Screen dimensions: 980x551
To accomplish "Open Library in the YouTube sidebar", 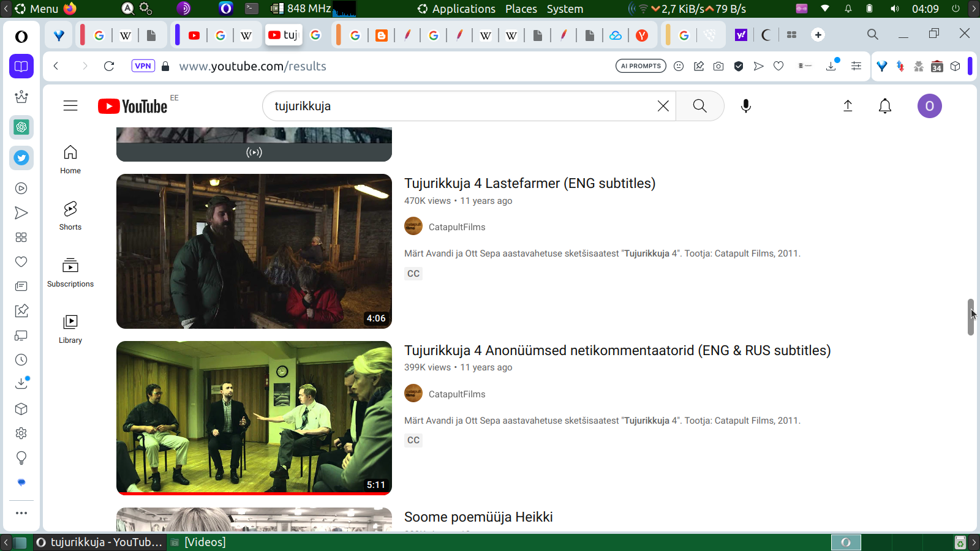I will [70, 329].
